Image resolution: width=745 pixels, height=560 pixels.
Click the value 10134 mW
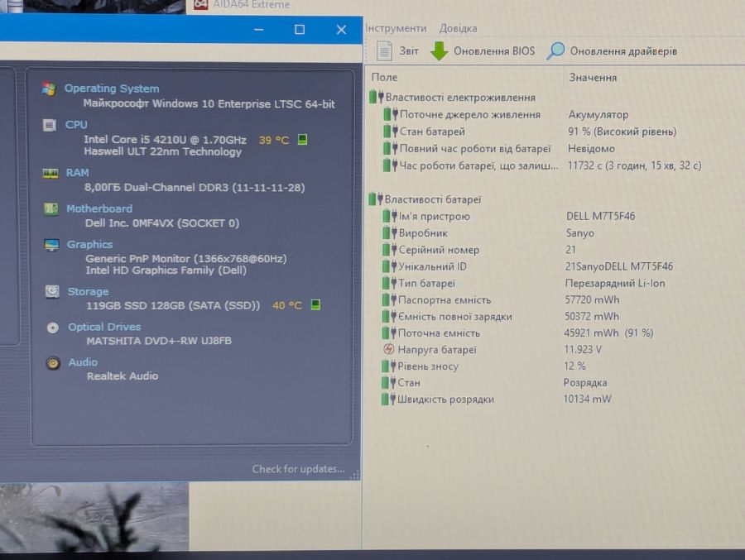coord(587,399)
